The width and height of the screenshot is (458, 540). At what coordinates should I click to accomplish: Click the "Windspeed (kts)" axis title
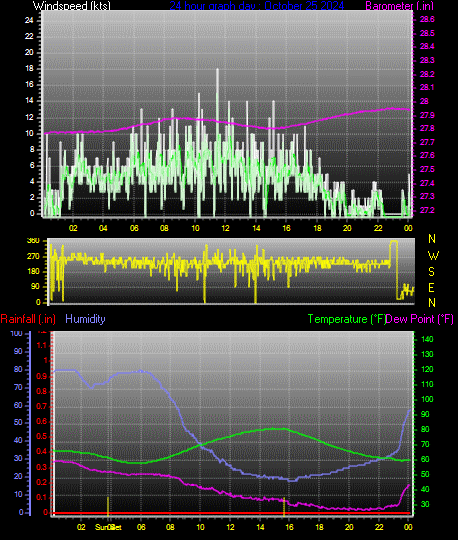pos(72,6)
